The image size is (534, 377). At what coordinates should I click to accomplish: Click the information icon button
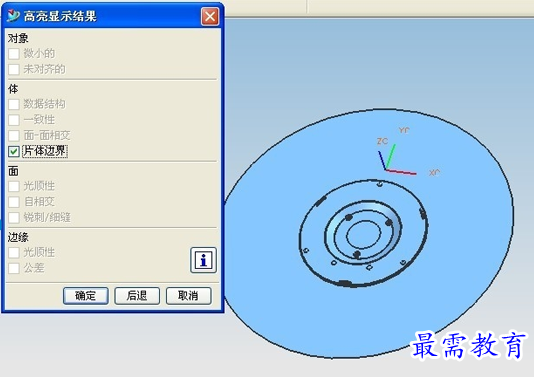[x=203, y=260]
